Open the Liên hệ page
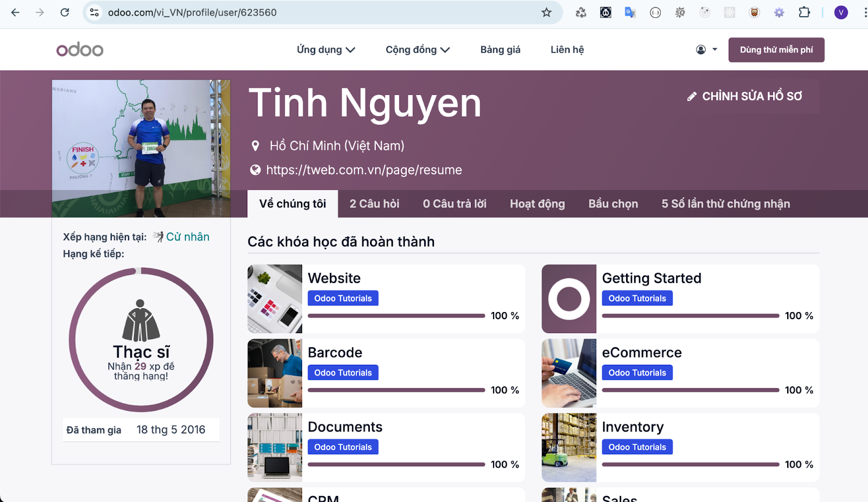The width and height of the screenshot is (868, 502). (x=567, y=49)
